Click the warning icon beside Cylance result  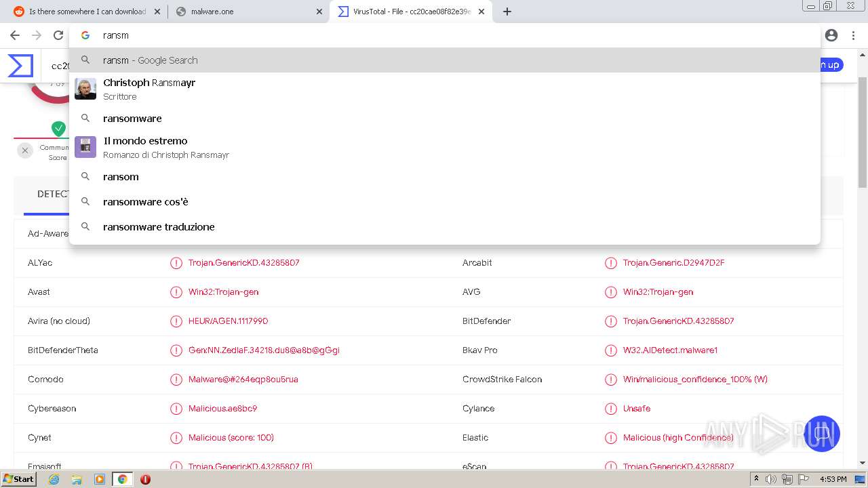pos(611,409)
